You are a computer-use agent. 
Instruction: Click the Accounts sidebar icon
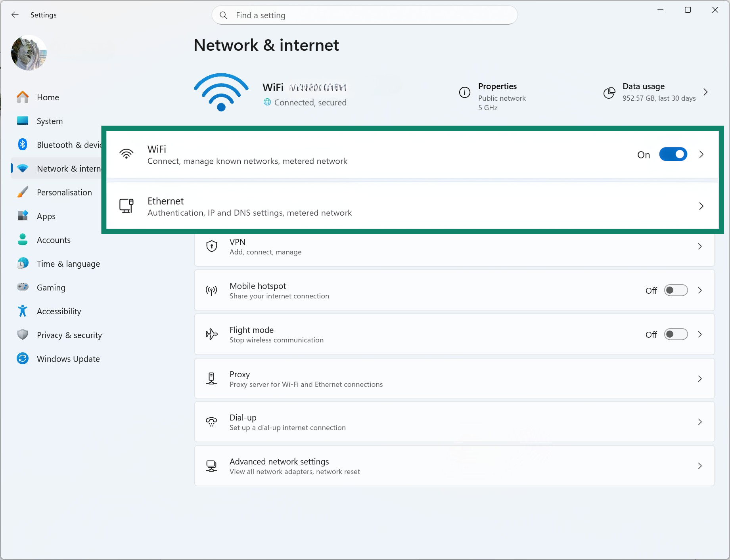[x=23, y=239]
